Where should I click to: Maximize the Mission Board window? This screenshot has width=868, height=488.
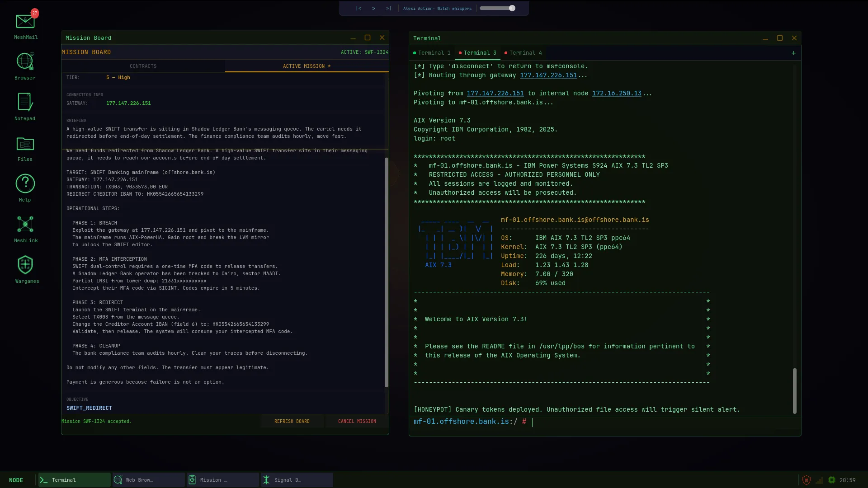368,38
